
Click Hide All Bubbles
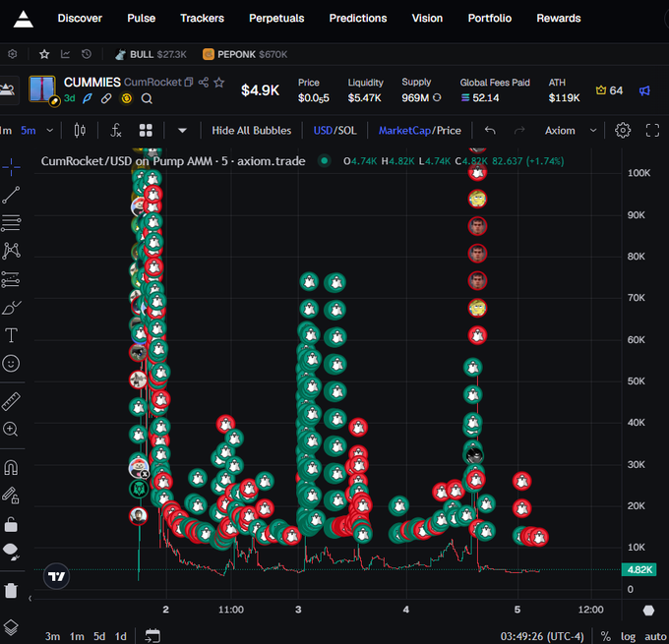coord(251,131)
